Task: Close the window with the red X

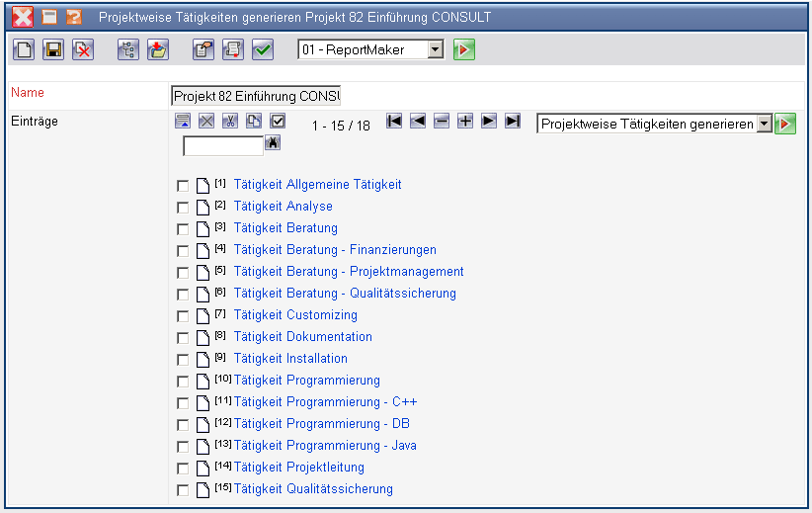Action: pyautogui.click(x=23, y=17)
